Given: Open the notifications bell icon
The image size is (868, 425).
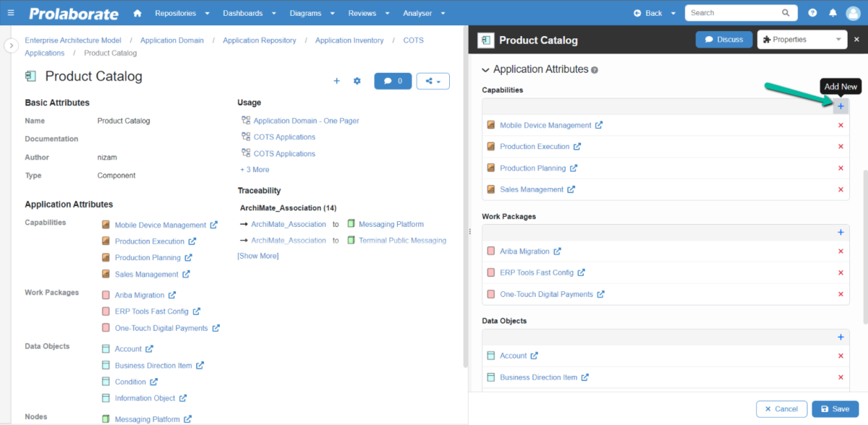Looking at the screenshot, I should 833,12.
